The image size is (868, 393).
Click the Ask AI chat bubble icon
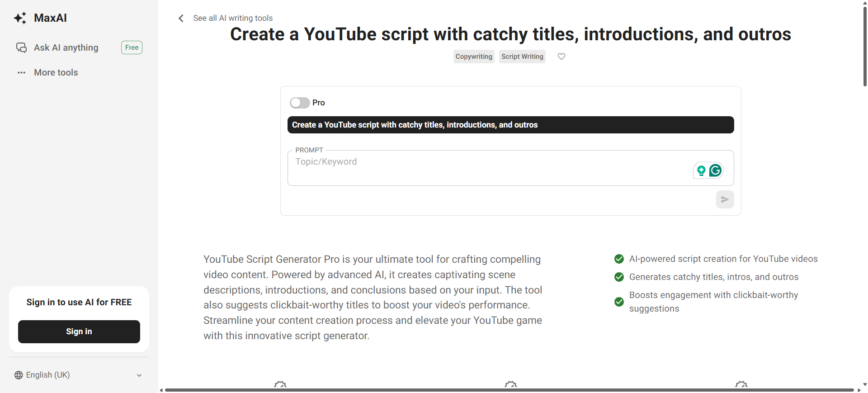point(21,47)
